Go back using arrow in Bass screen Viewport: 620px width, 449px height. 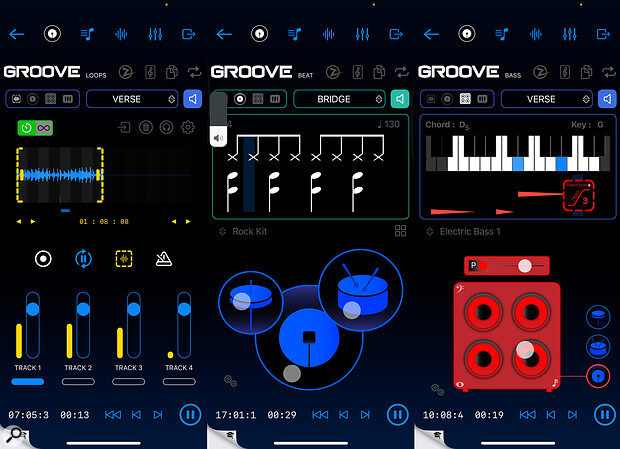pyautogui.click(x=431, y=34)
